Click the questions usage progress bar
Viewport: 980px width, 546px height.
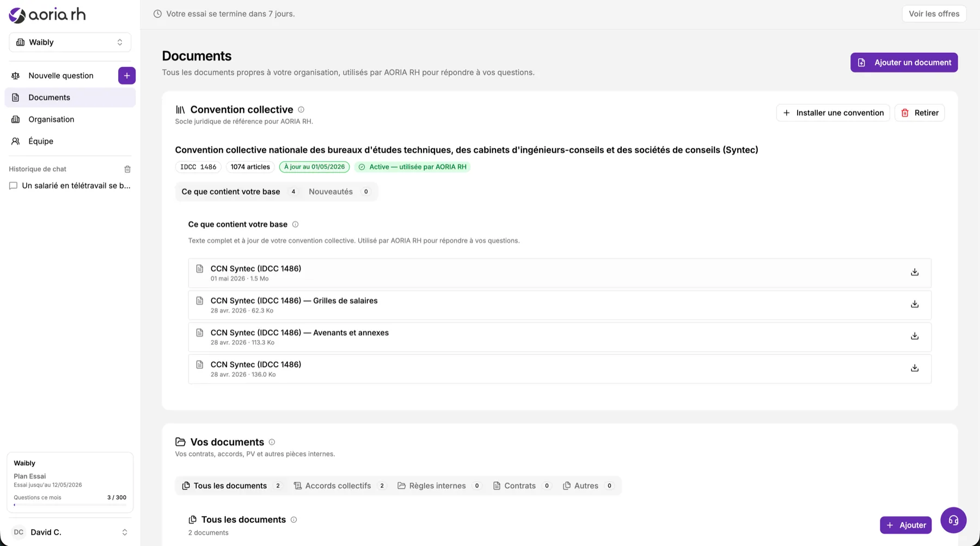point(70,505)
